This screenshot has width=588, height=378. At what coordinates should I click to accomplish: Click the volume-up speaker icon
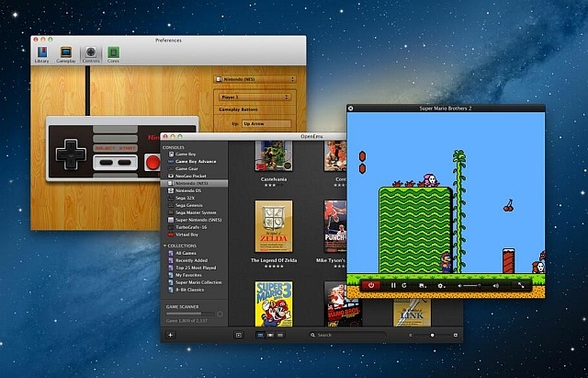[496, 286]
